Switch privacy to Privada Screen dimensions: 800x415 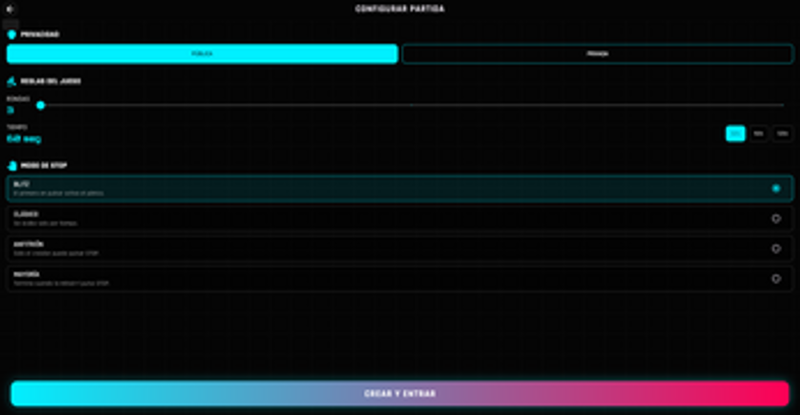click(597, 54)
